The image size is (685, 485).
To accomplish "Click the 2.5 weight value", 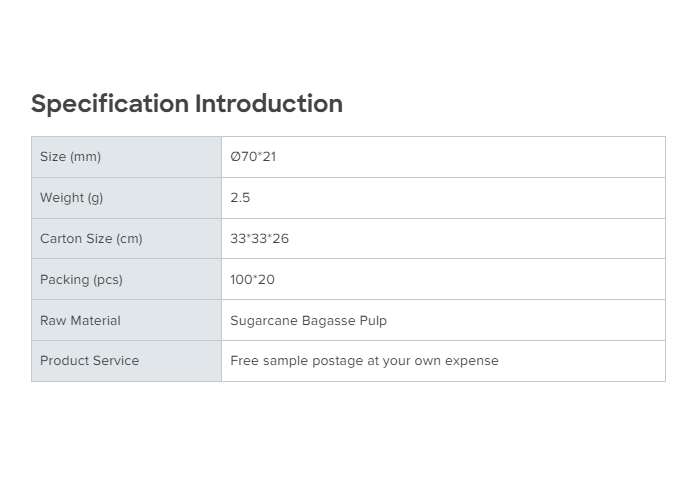I will pos(240,198).
